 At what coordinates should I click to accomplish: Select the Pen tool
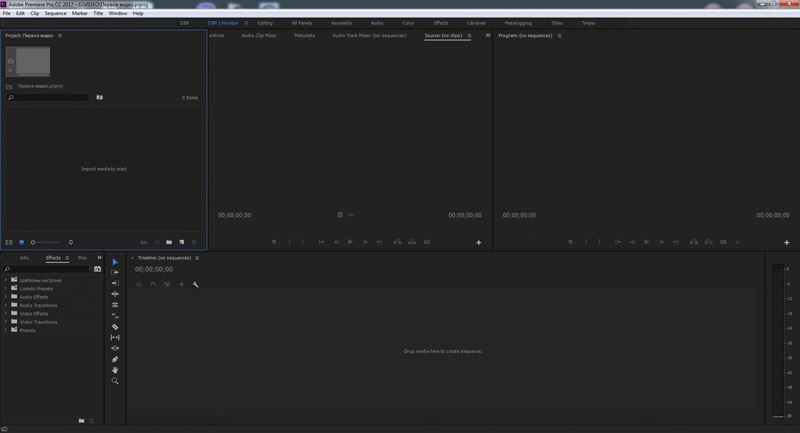pos(115,360)
